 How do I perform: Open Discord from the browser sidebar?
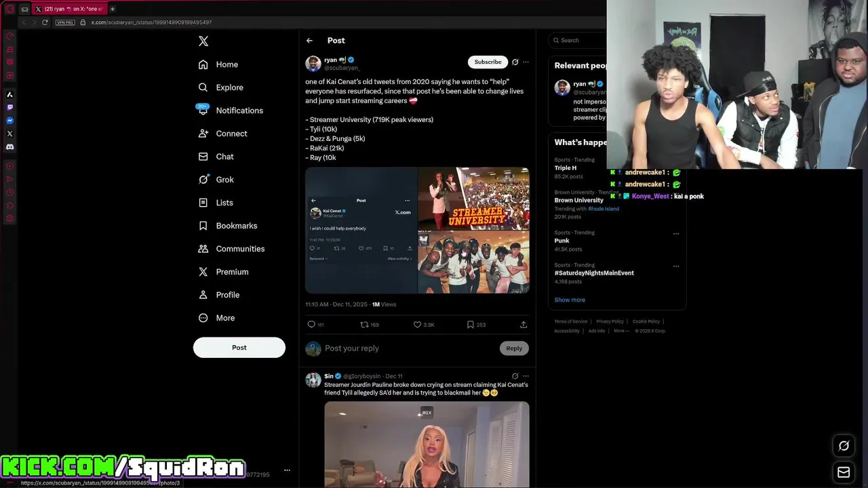(9, 146)
